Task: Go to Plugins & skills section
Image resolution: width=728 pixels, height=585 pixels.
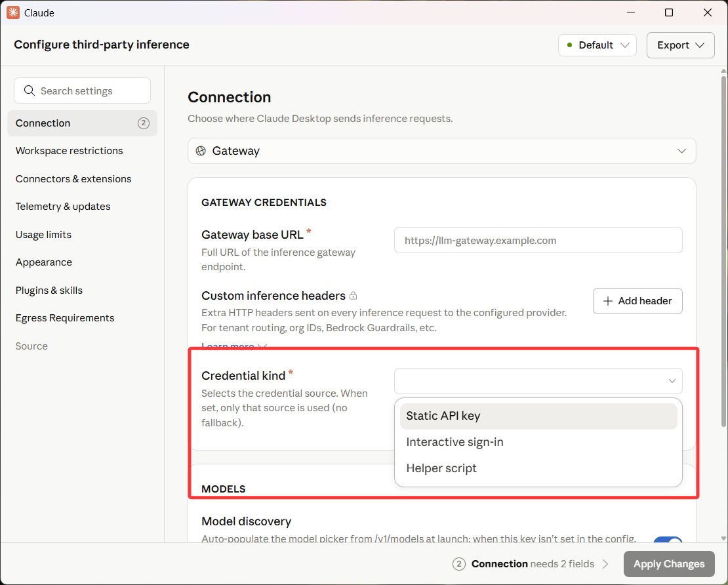Action: pyautogui.click(x=82, y=290)
